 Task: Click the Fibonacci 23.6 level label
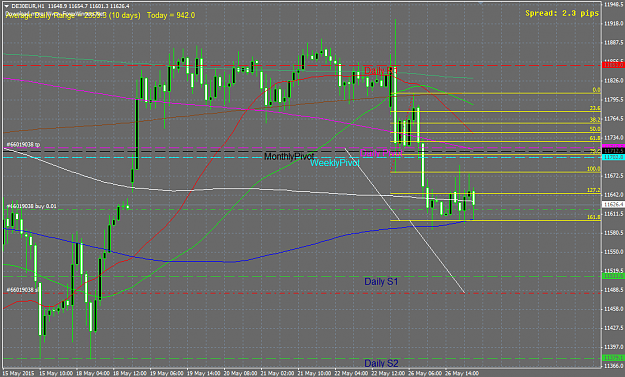coord(595,108)
